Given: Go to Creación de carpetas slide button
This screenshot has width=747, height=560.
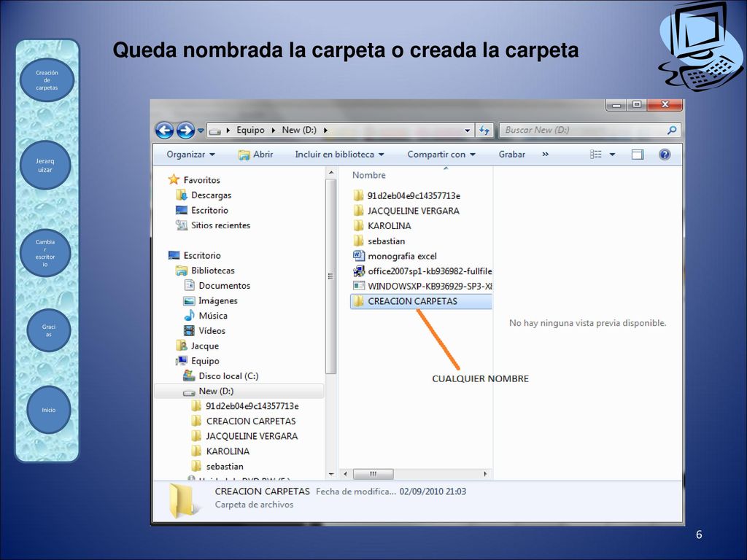Looking at the screenshot, I should click(47, 80).
